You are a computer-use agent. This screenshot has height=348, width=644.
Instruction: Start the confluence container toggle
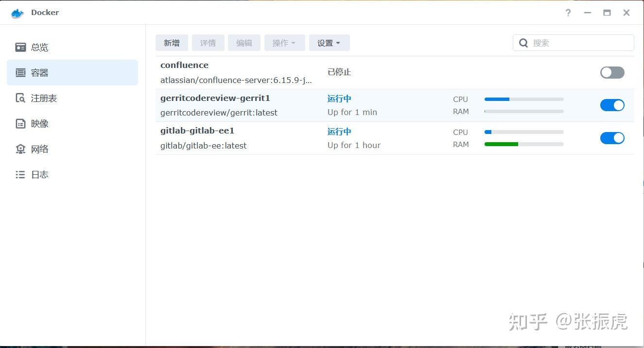[612, 72]
